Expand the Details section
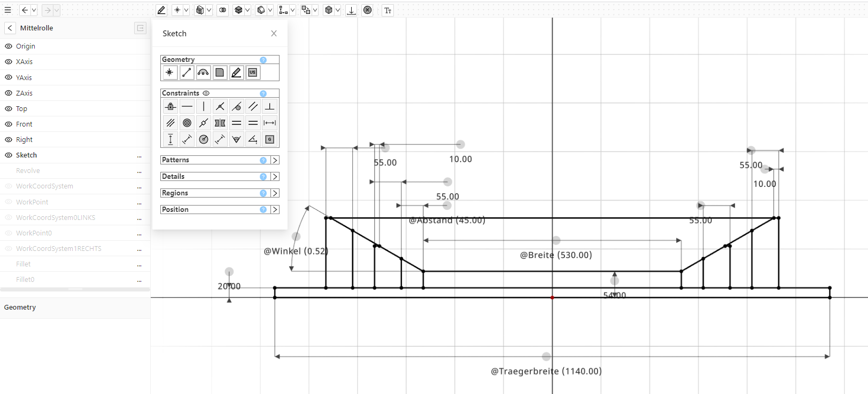The image size is (868, 394). [x=275, y=177]
